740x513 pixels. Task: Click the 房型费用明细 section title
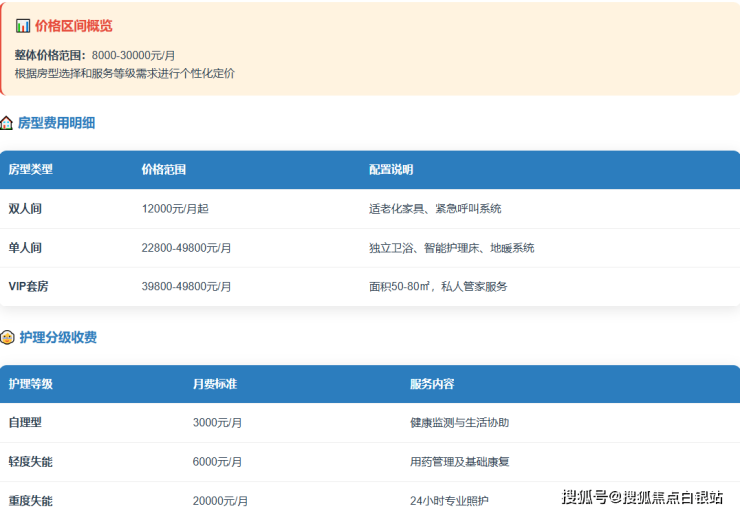(x=56, y=123)
